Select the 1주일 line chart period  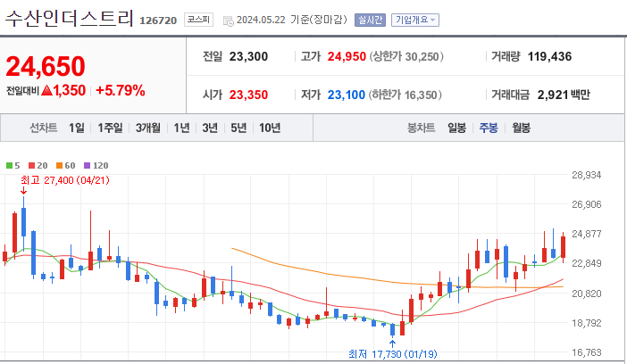[111, 128]
